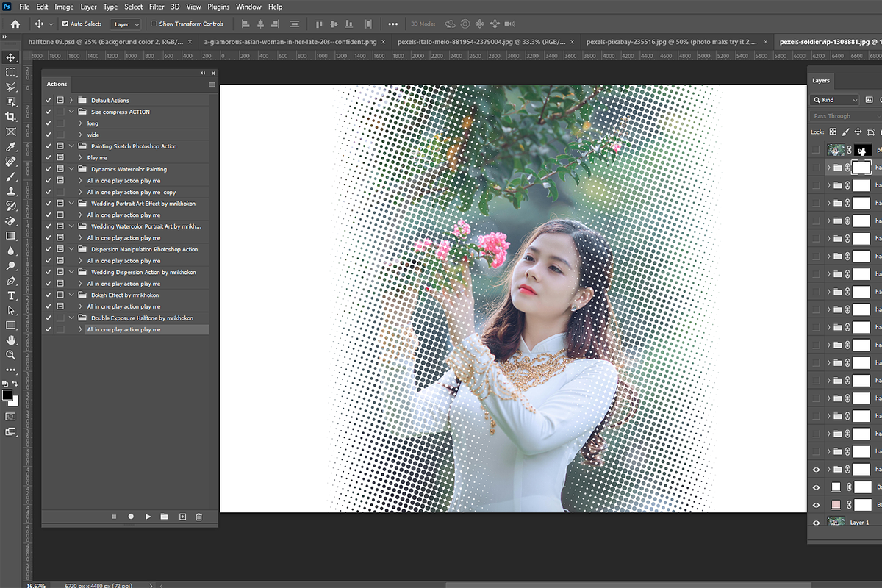Viewport: 882px width, 588px height.
Task: Select 'All in one play action play me copy'
Action: tap(132, 192)
